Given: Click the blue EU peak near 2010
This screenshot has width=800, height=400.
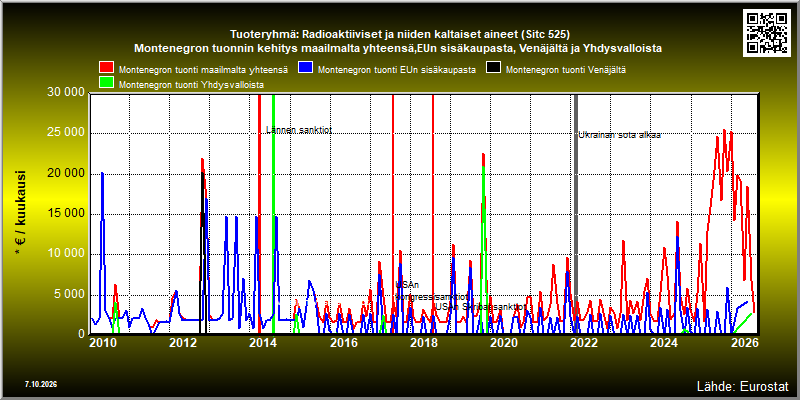Looking at the screenshot, I should coord(102,173).
